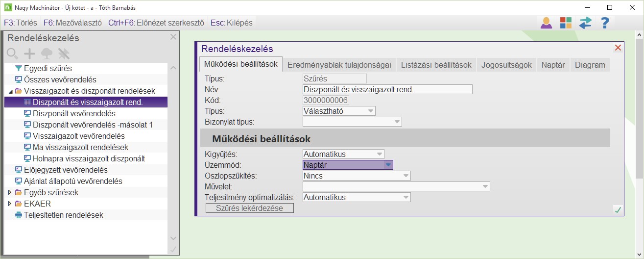This screenshot has width=644, height=259.
Task: Click the two-arrows switch icon
Action: pyautogui.click(x=585, y=23)
